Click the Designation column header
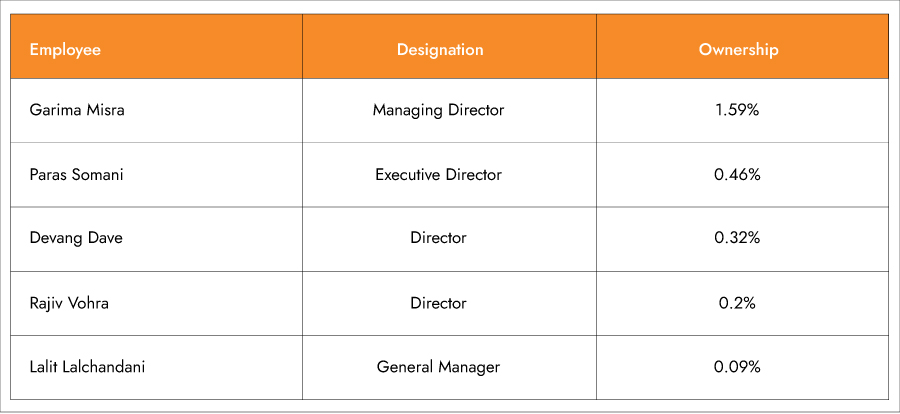 point(439,49)
